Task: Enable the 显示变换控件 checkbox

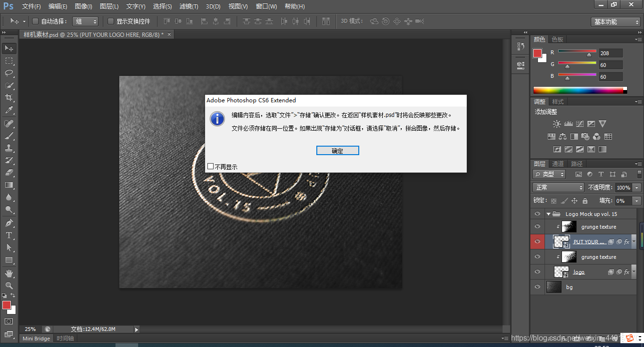Action: click(x=110, y=21)
